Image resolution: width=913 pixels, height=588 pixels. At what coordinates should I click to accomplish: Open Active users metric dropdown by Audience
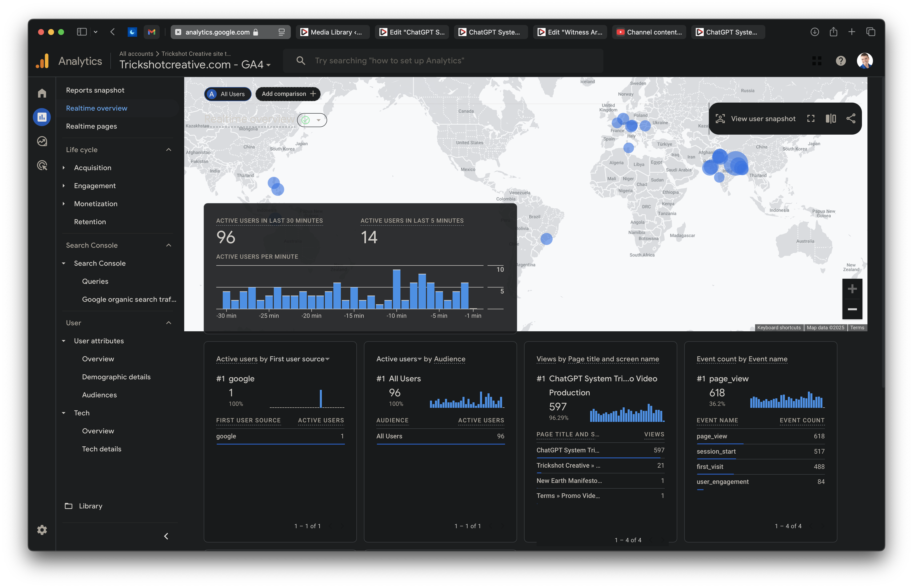[x=399, y=359]
